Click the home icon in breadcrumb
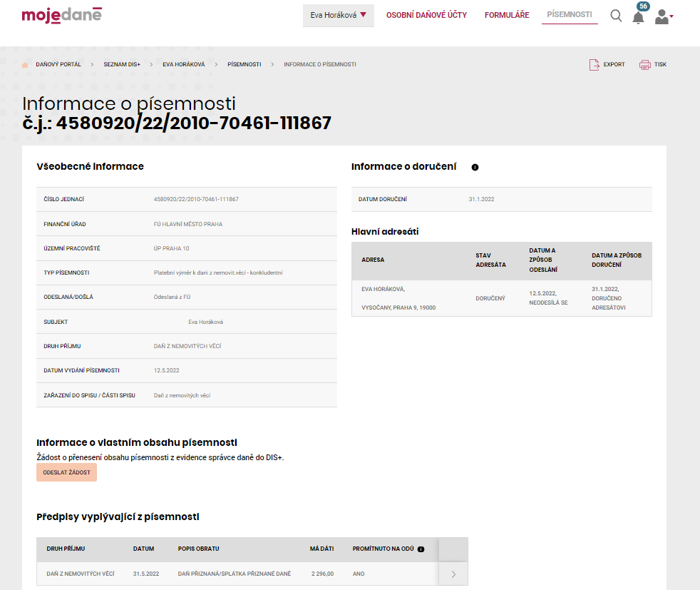The width and height of the screenshot is (700, 590). 26,65
